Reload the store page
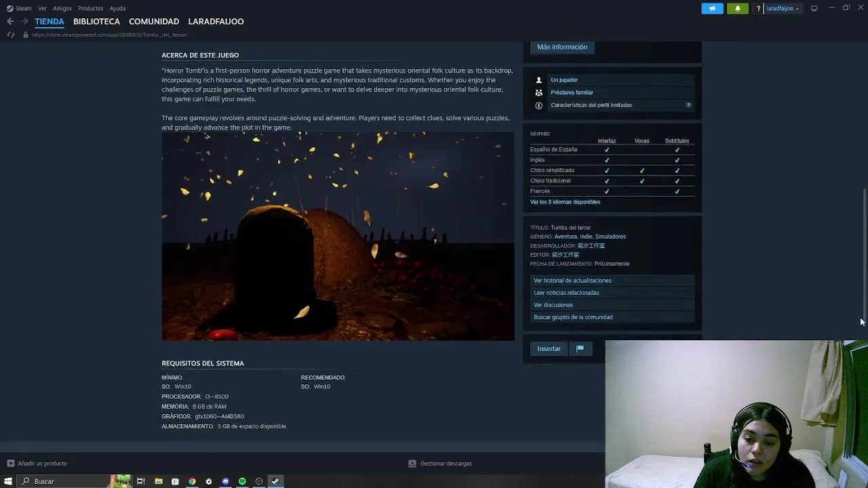 point(10,35)
